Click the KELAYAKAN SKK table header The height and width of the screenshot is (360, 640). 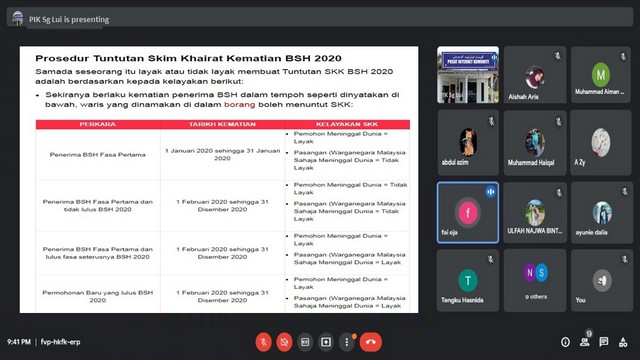click(x=347, y=124)
